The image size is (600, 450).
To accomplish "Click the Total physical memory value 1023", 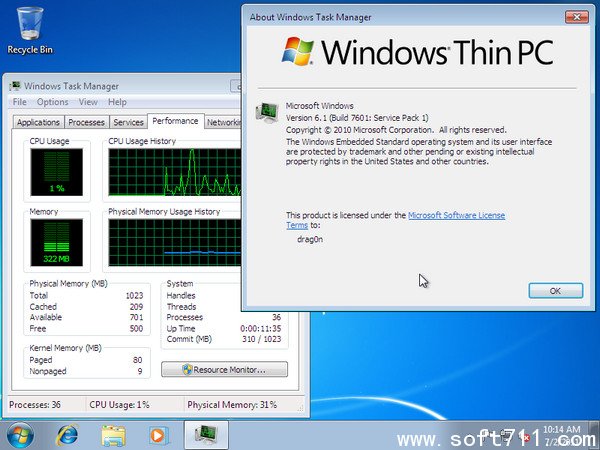I will (x=134, y=295).
